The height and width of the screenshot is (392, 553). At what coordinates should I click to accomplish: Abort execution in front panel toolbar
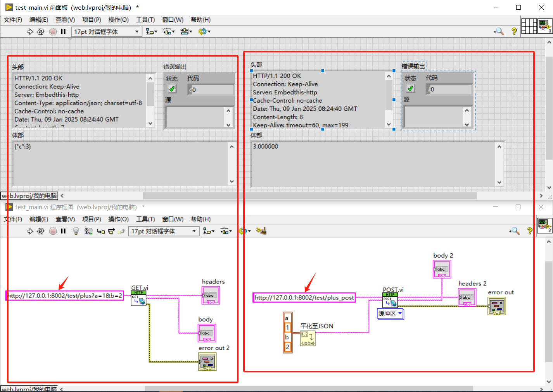tap(53, 32)
